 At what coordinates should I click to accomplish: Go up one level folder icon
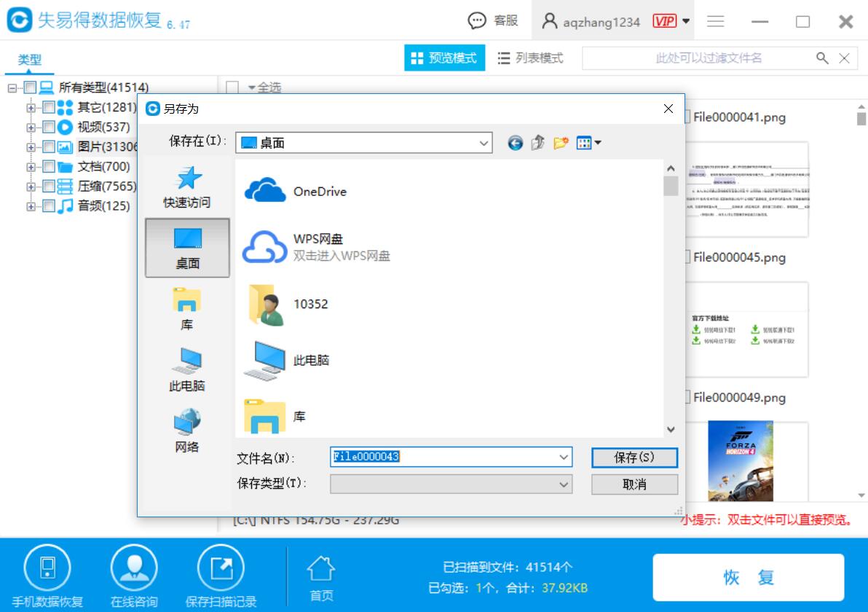point(537,144)
